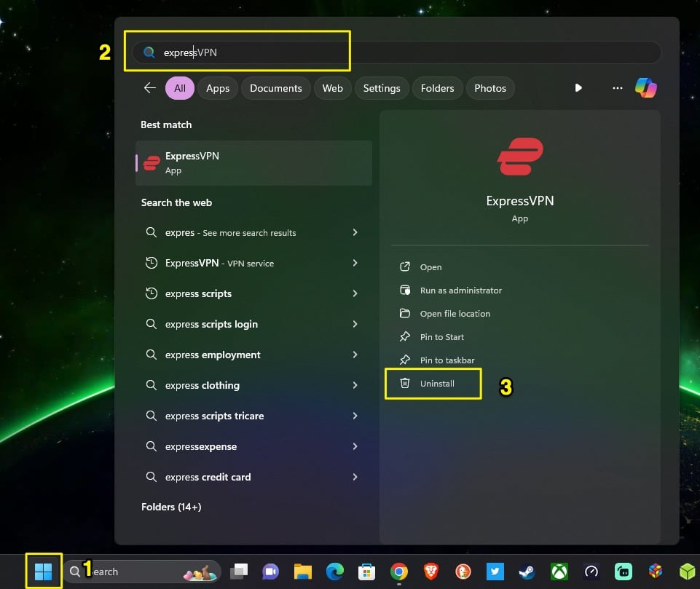
Task: Switch to the Documents filter tab
Action: (276, 88)
